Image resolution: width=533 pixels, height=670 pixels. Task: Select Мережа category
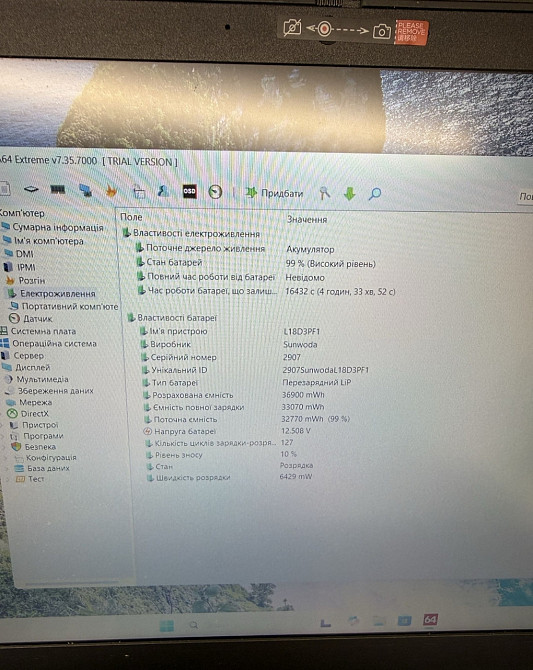pyautogui.click(x=29, y=403)
